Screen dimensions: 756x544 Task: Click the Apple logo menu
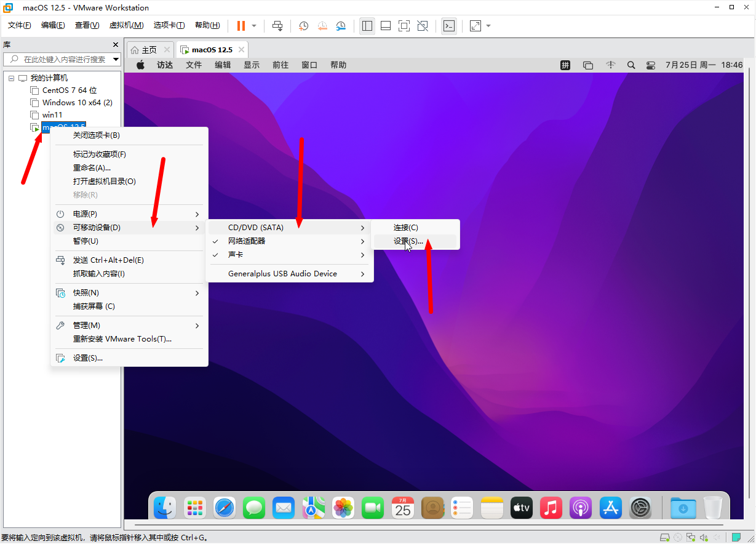pyautogui.click(x=140, y=65)
